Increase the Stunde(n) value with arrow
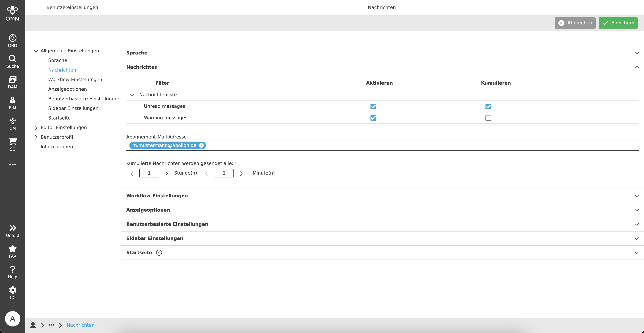644x333 pixels. [167, 173]
